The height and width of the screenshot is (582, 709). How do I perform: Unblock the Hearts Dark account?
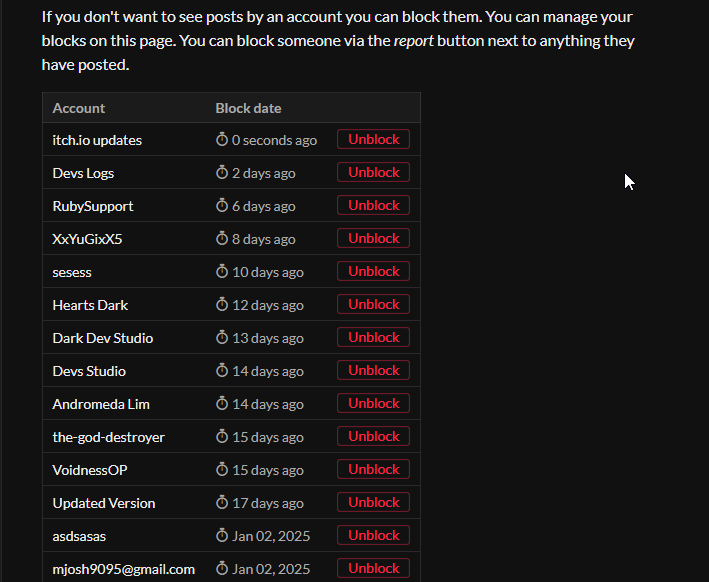pos(373,305)
